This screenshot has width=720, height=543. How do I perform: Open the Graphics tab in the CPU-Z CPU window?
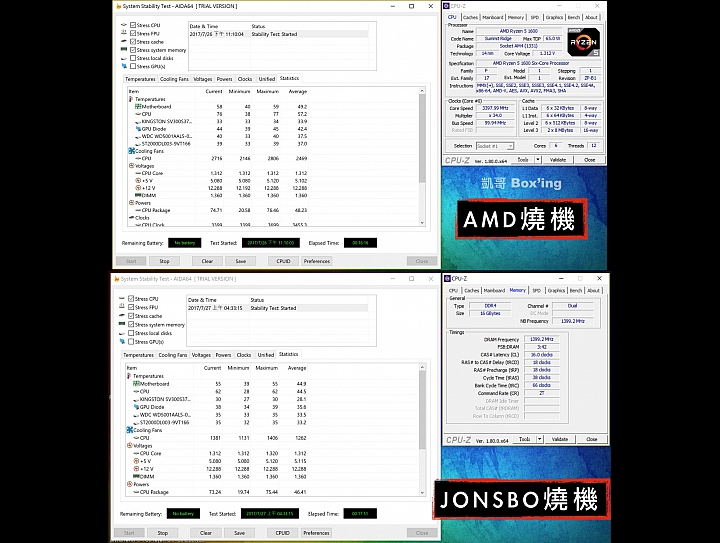554,17
